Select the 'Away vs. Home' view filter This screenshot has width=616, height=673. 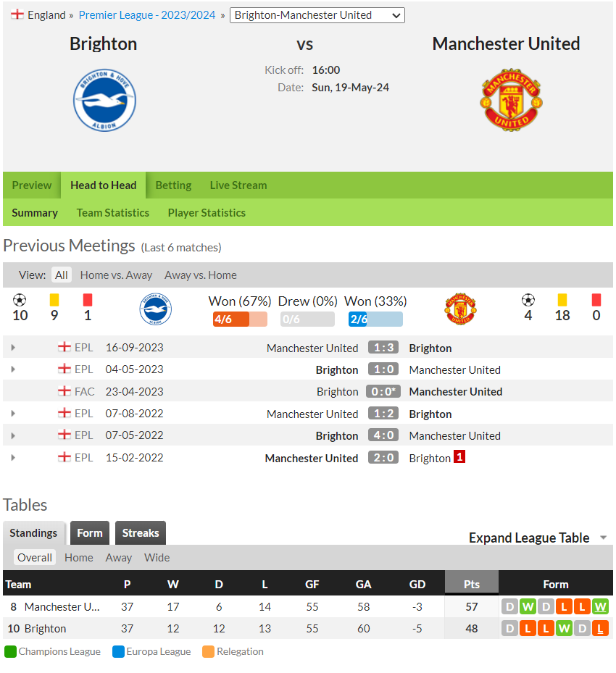(x=201, y=275)
